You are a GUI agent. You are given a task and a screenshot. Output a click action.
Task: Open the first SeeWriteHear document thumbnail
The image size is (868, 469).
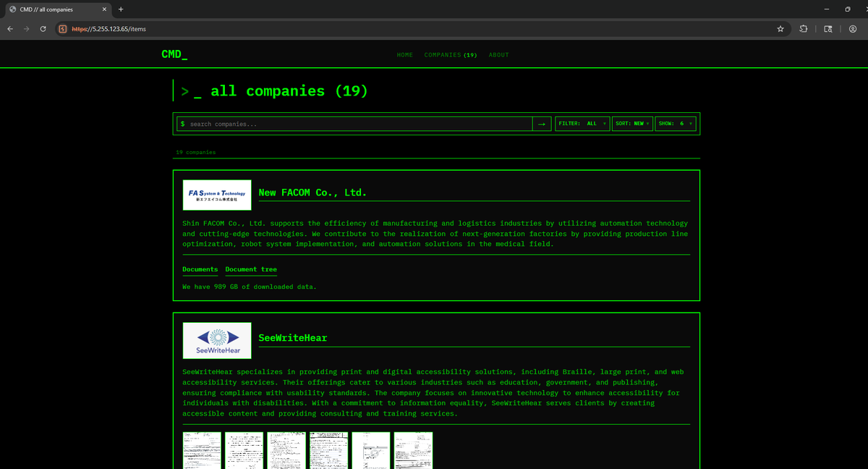(x=202, y=450)
